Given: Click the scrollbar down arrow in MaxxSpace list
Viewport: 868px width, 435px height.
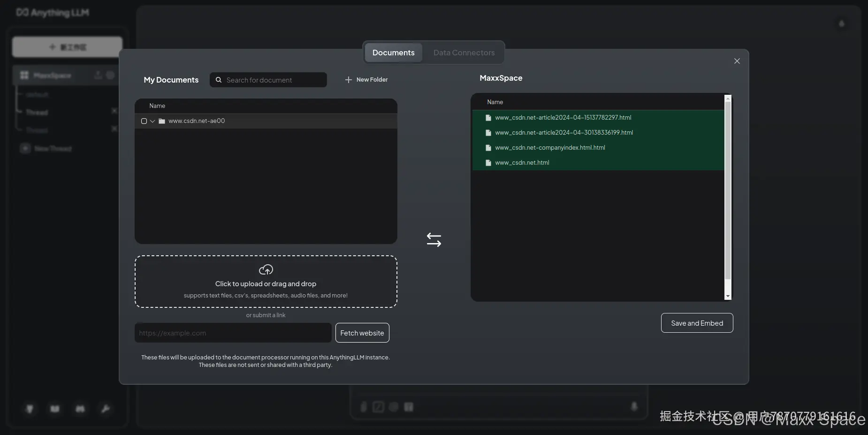Looking at the screenshot, I should click(x=728, y=296).
